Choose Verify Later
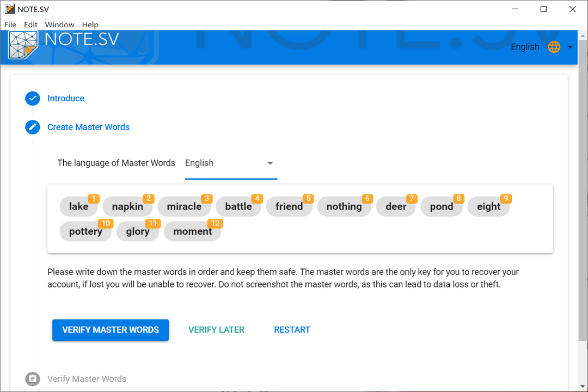Screen dimensions: 588x392 tap(216, 330)
